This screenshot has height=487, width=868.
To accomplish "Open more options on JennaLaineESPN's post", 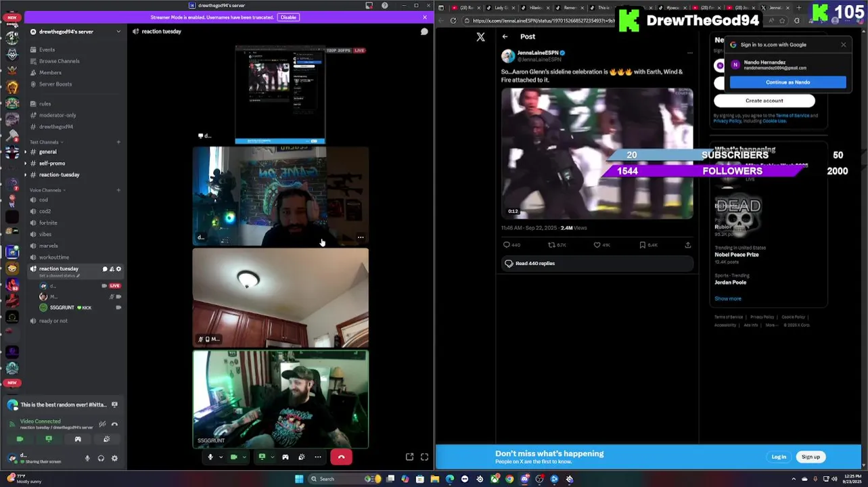I will pos(689,53).
